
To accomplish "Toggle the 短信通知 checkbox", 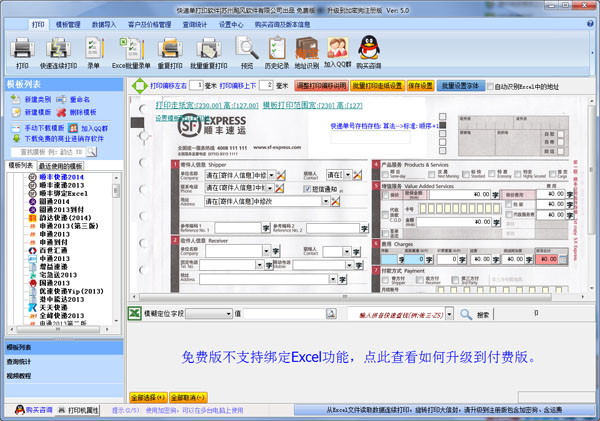I will click(307, 189).
